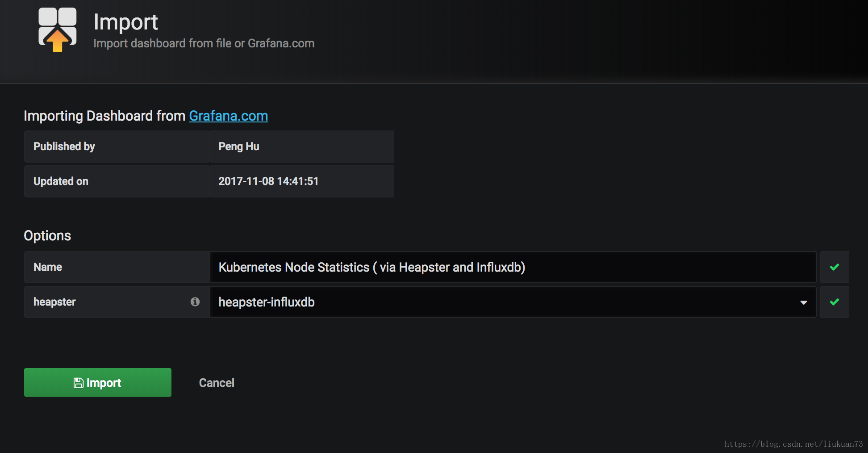Click into the dashboard Name input field

(513, 267)
